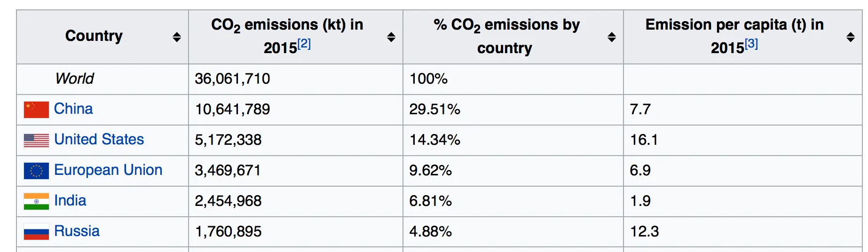Image resolution: width=868 pixels, height=252 pixels.
Task: Click the Country column header
Action: coord(94,36)
